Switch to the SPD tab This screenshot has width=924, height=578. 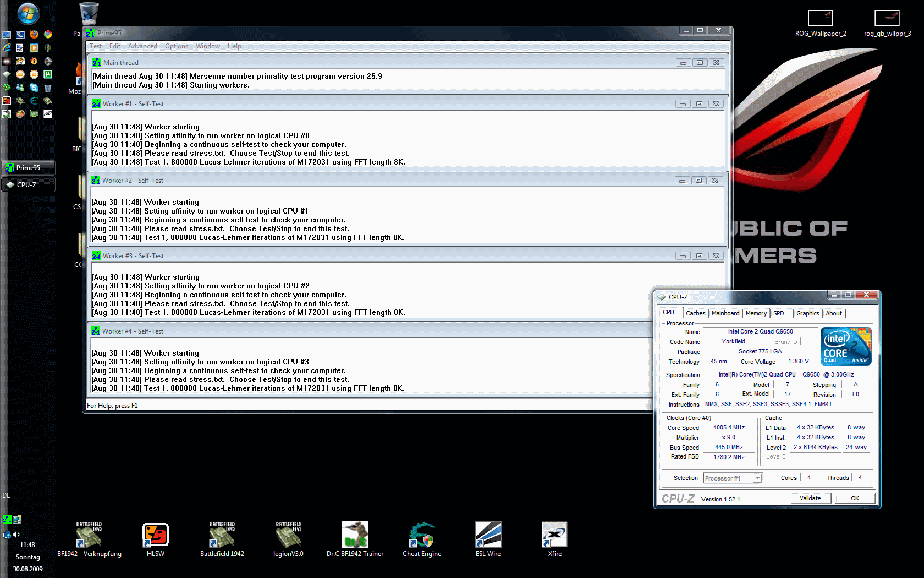(779, 313)
